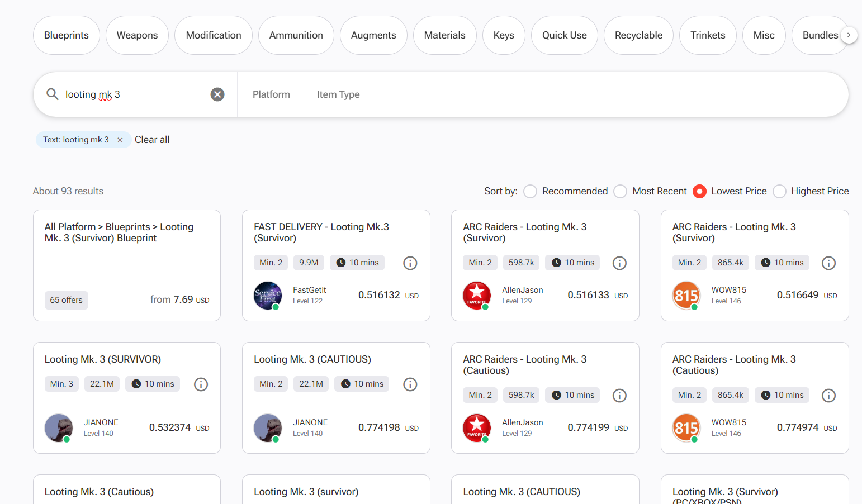Open info icon on WOW815's Cautious listing
The width and height of the screenshot is (862, 504).
click(828, 396)
